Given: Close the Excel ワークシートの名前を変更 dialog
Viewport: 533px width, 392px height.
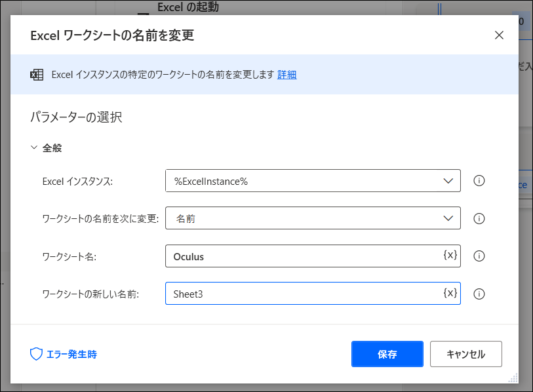Looking at the screenshot, I should coord(499,35).
